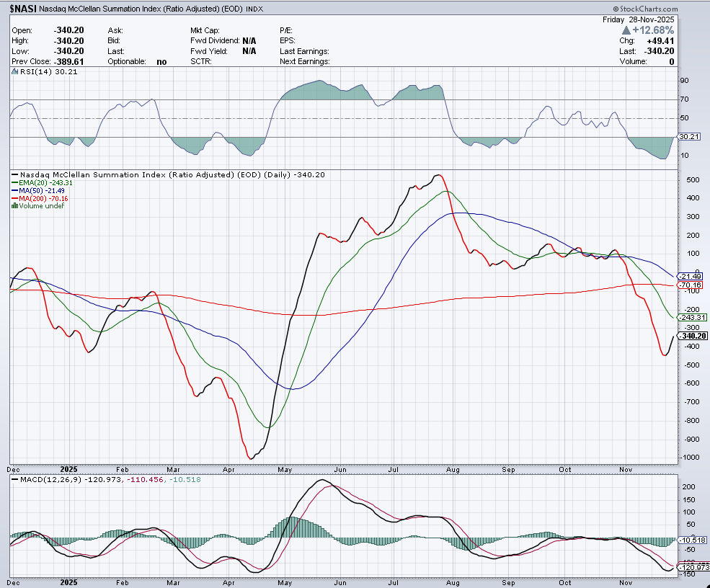
Task: Click the Volume value 0
Action: tap(672, 61)
